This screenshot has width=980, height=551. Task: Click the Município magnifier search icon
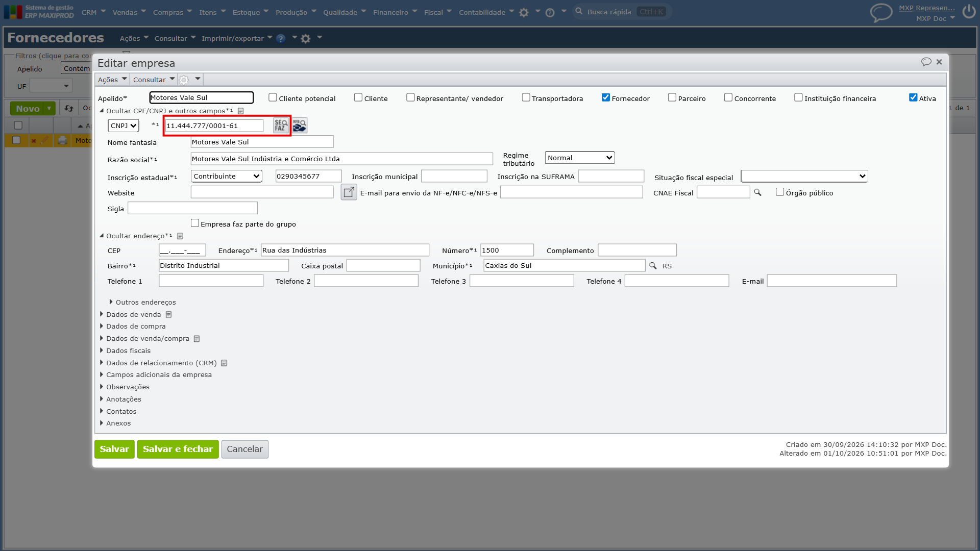tap(653, 266)
